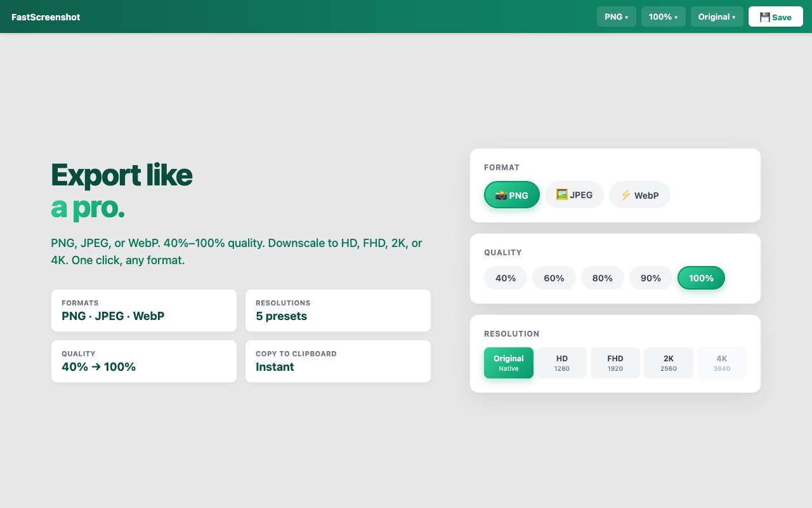Image resolution: width=812 pixels, height=508 pixels.
Task: Select FHD 1920 resolution
Action: coord(615,363)
